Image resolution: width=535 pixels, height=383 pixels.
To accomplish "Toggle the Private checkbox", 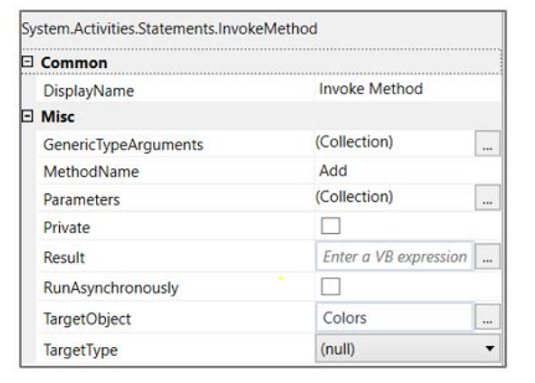I will pos(330,225).
